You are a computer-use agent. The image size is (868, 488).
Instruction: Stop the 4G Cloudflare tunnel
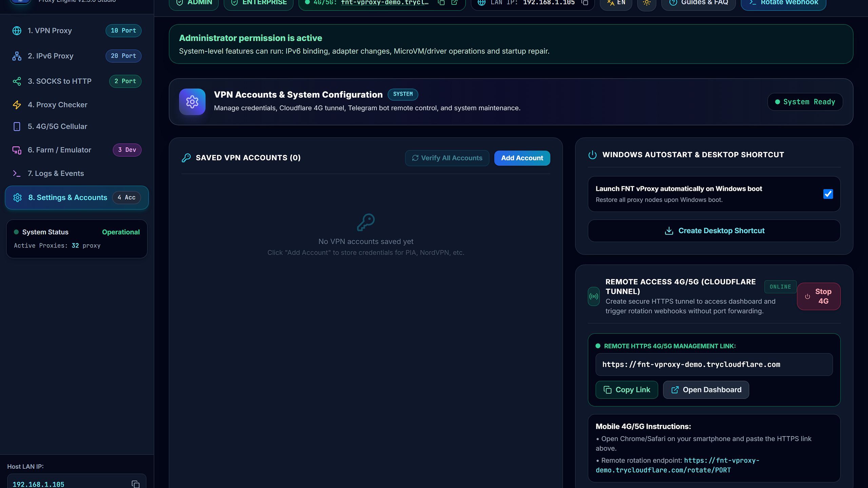coord(818,296)
